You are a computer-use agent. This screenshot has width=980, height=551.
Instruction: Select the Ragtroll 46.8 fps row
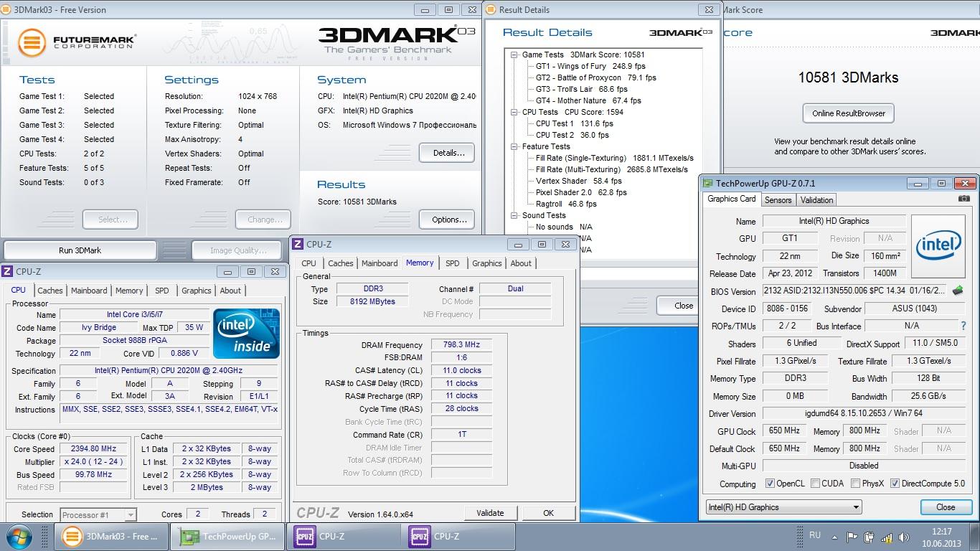[565, 204]
